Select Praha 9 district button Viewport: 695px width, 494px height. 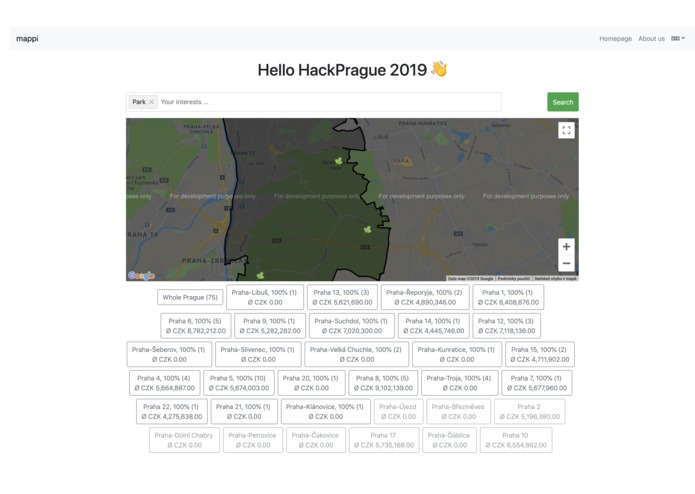[x=270, y=326]
